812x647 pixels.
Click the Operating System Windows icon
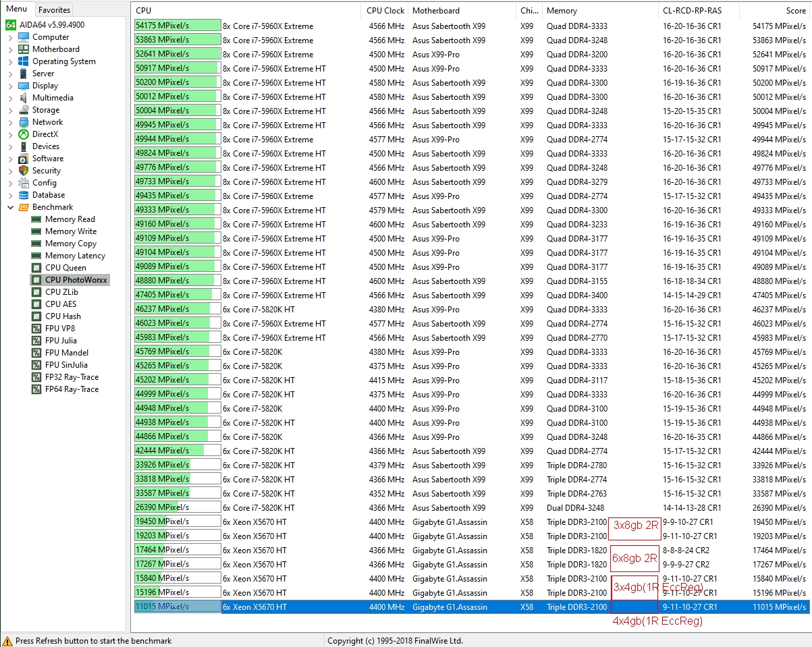(x=24, y=61)
